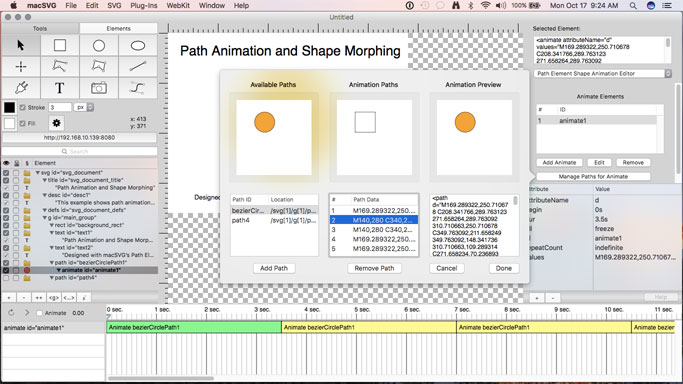Open the px stroke unit dropdown
Viewport: 683px width, 384px height.
coord(84,107)
